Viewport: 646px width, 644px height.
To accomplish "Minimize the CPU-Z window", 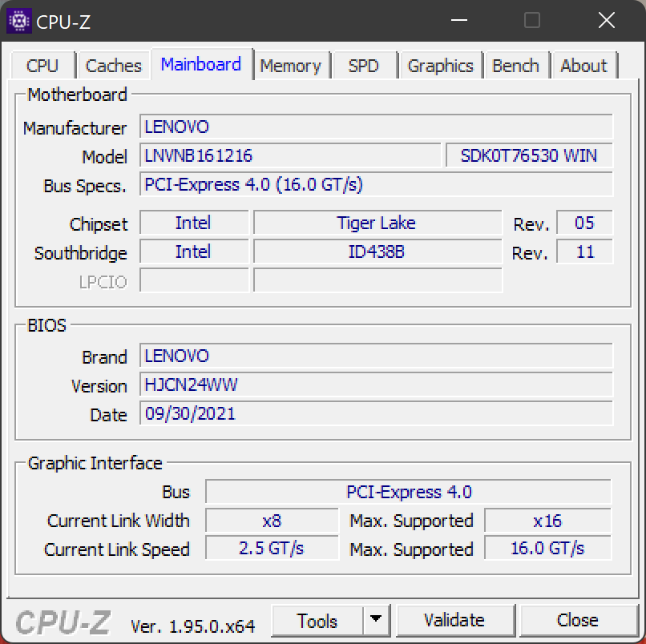I will point(459,20).
